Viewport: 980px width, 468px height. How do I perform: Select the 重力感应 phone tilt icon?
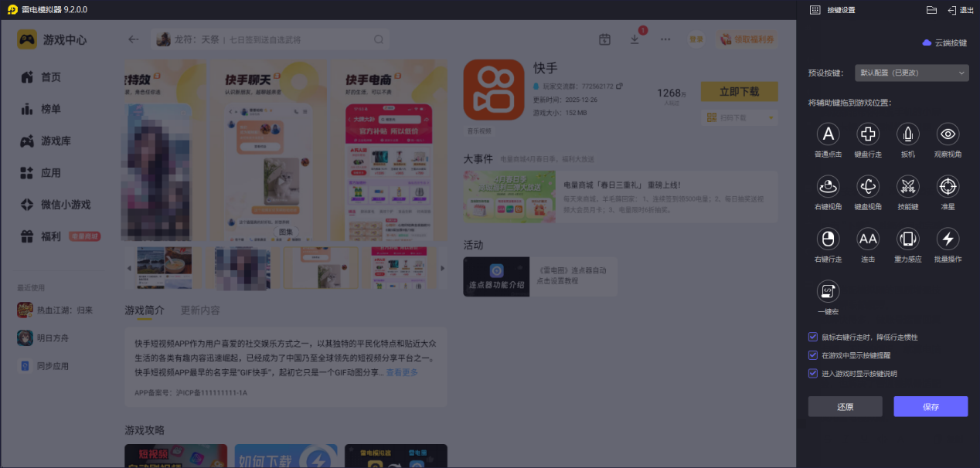[x=908, y=239]
